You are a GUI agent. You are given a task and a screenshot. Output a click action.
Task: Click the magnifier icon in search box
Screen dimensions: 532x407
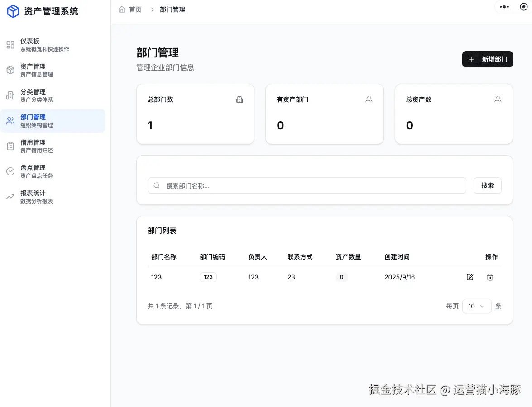click(156, 185)
